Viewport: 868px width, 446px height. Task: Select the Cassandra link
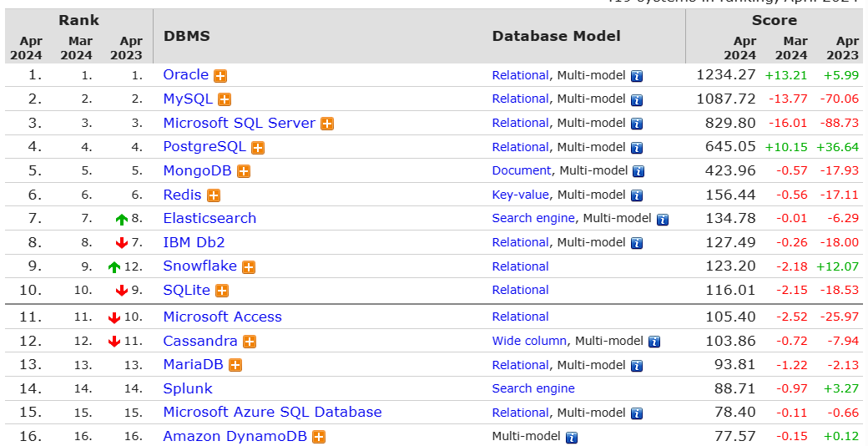pos(199,341)
